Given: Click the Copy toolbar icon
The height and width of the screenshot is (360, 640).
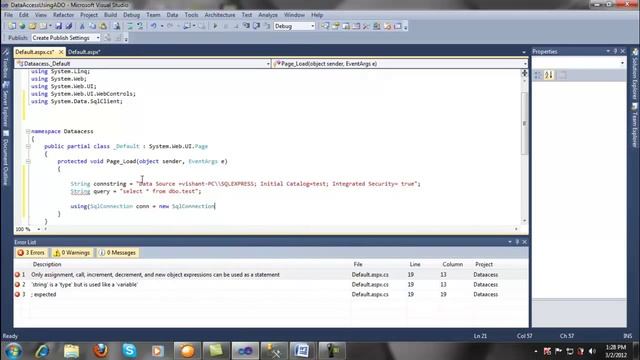Looking at the screenshot, I should click(x=93, y=26).
